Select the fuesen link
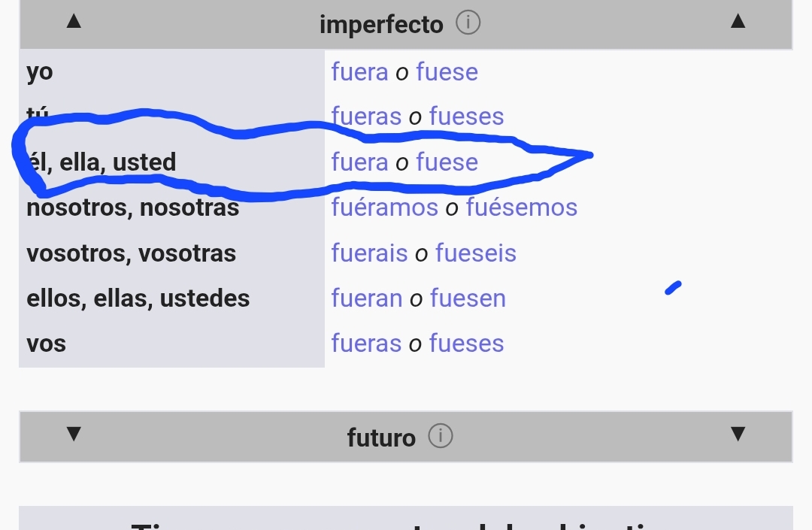This screenshot has height=530, width=812. coord(468,298)
